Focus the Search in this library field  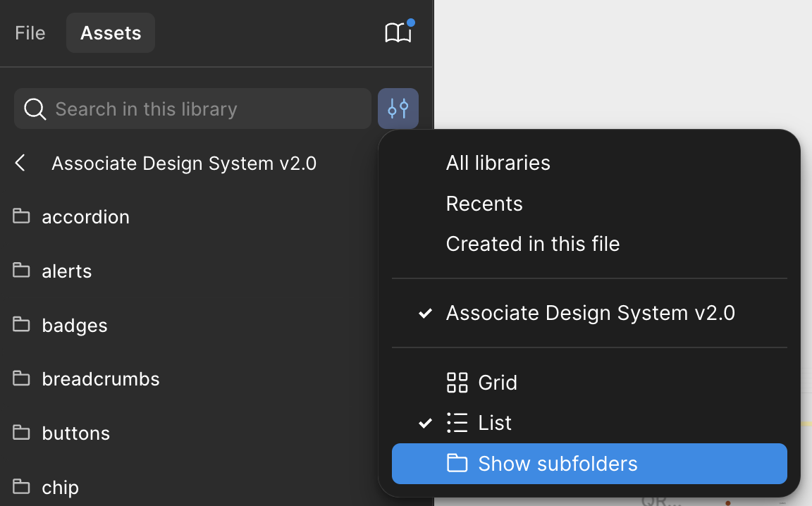coord(192,109)
